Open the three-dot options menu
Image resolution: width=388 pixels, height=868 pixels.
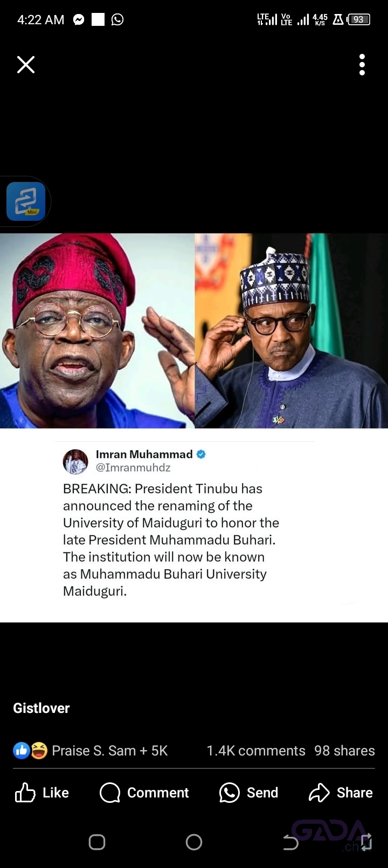362,65
